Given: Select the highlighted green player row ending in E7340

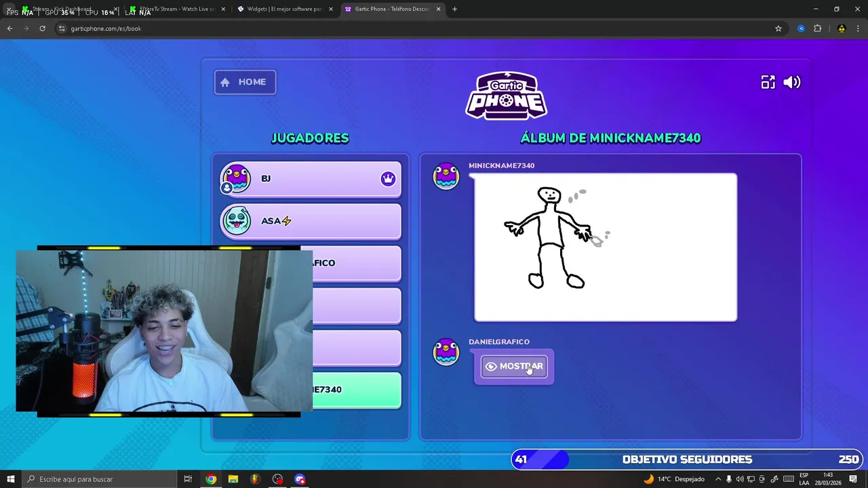Looking at the screenshot, I should click(357, 390).
